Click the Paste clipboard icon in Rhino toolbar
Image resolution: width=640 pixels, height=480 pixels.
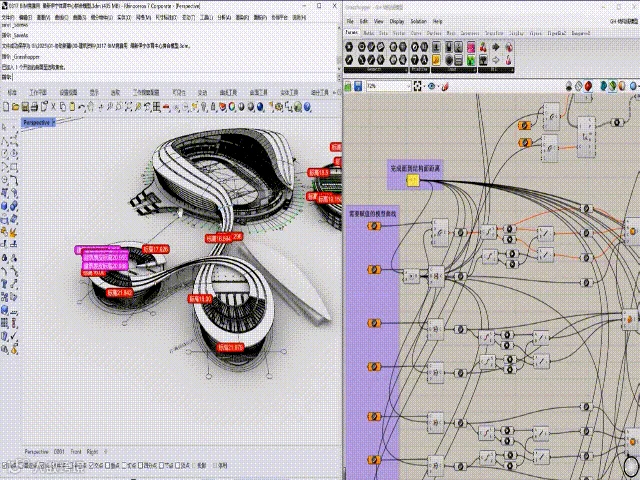(72, 107)
